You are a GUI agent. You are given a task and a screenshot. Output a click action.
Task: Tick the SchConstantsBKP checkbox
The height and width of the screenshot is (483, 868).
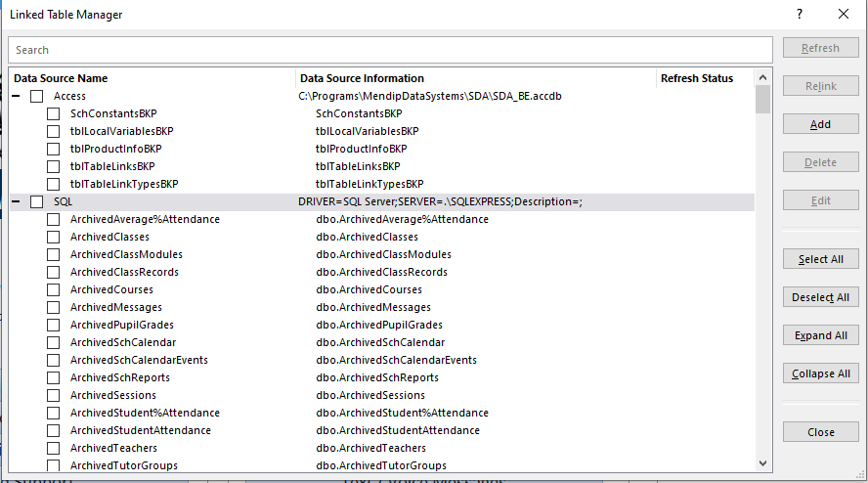tap(53, 113)
